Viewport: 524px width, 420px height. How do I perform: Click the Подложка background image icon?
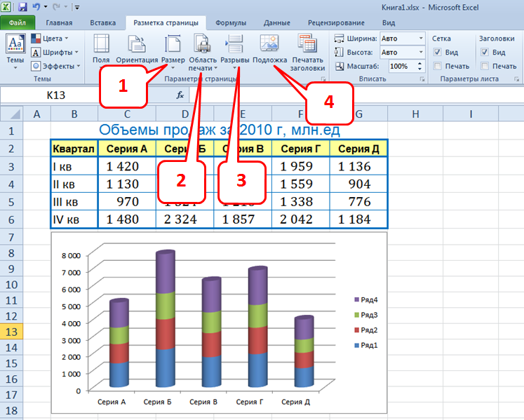[269, 45]
